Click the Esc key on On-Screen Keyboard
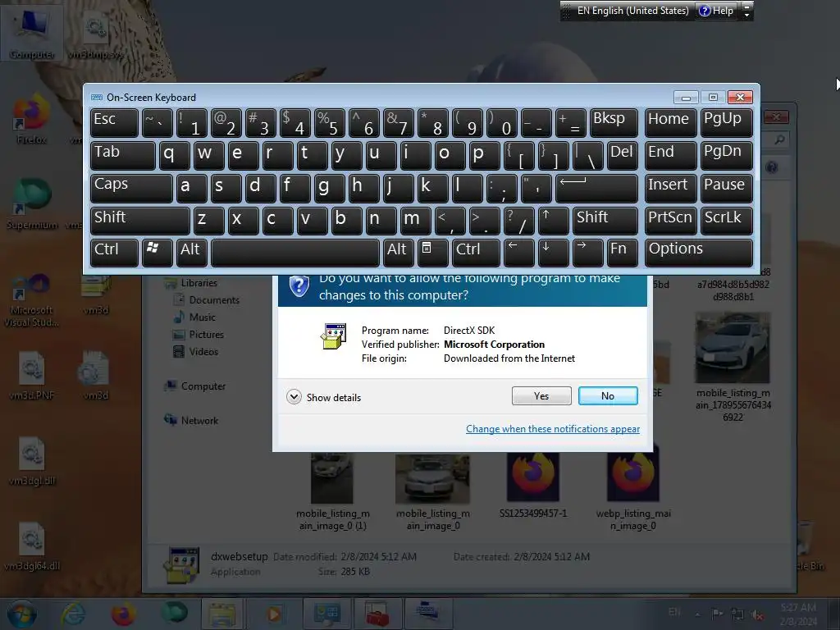The width and height of the screenshot is (840, 630). point(114,123)
